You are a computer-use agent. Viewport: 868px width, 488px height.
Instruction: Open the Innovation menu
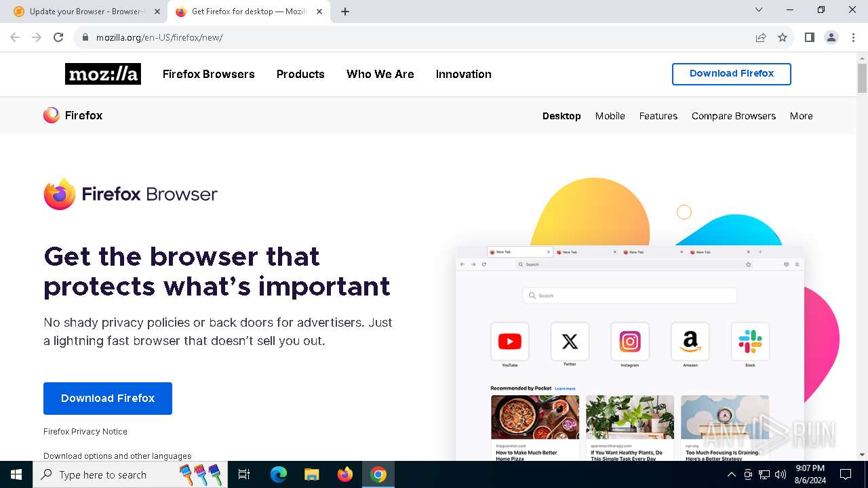point(464,74)
